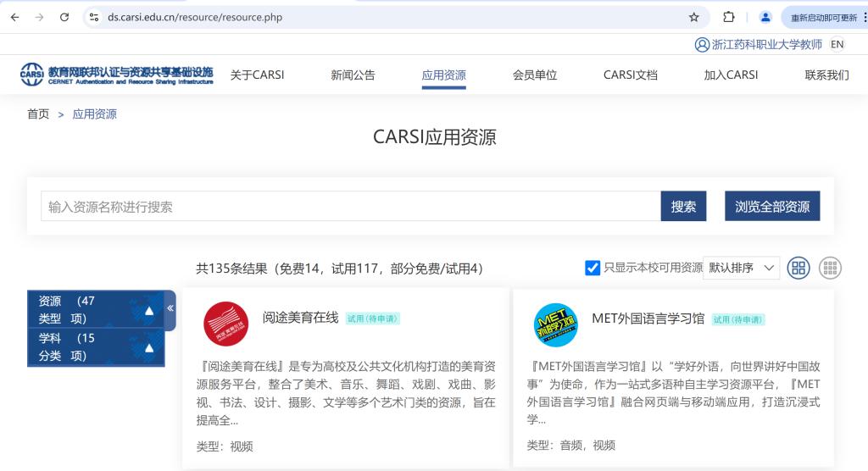The height and width of the screenshot is (471, 868).
Task: Open the Chrome profile avatar icon
Action: tap(765, 17)
